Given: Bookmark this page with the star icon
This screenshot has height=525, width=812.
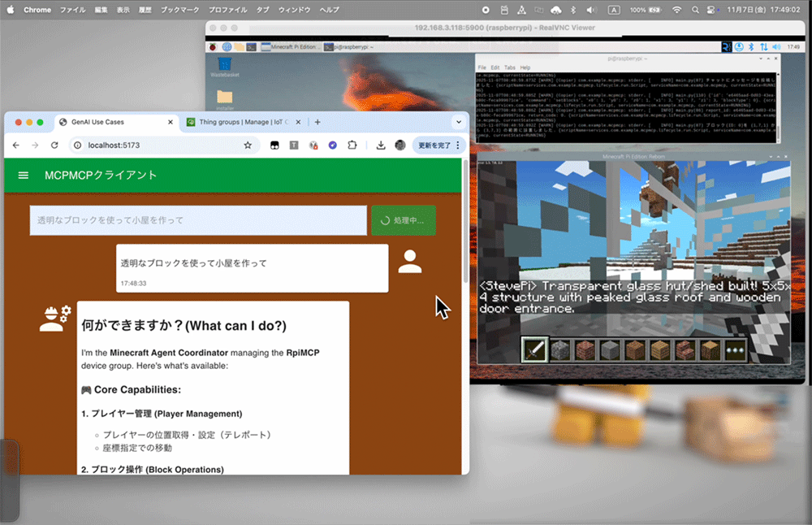Looking at the screenshot, I should click(x=248, y=145).
